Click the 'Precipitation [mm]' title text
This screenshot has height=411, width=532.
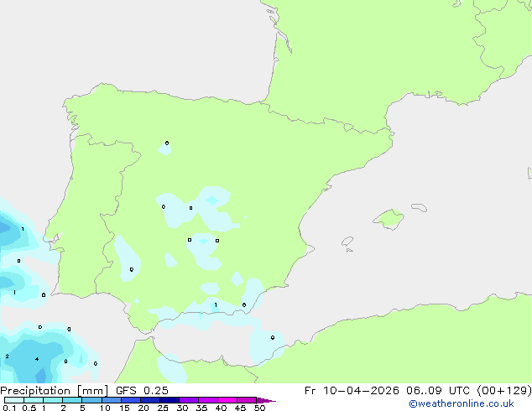tap(55, 391)
